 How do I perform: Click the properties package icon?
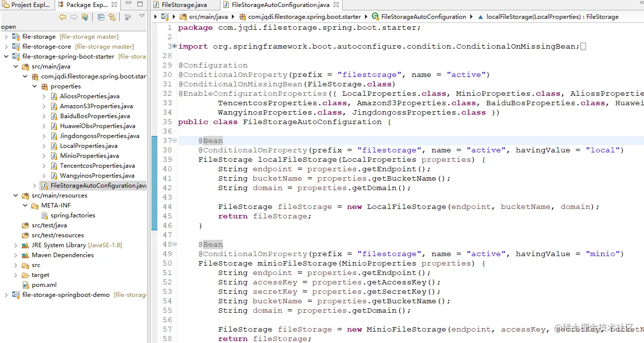point(44,86)
